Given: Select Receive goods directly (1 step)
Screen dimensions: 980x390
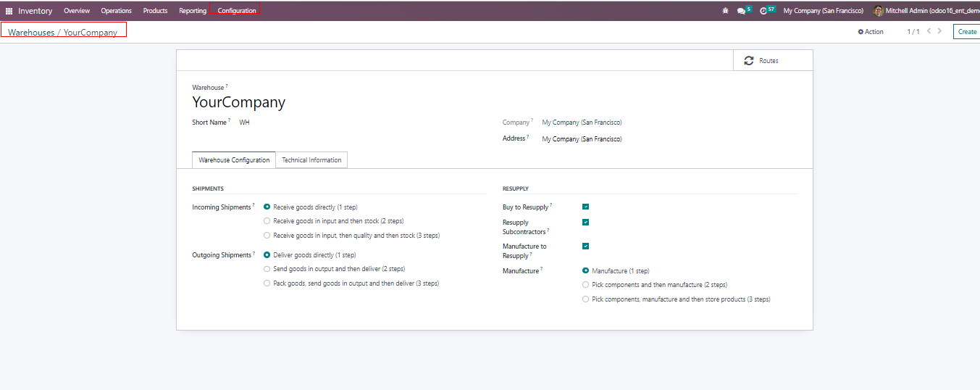Looking at the screenshot, I should 267,207.
